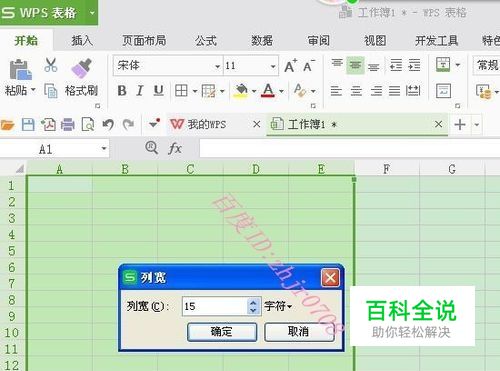The height and width of the screenshot is (371, 500).
Task: Toggle underline formatting
Action: pyautogui.click(x=158, y=90)
